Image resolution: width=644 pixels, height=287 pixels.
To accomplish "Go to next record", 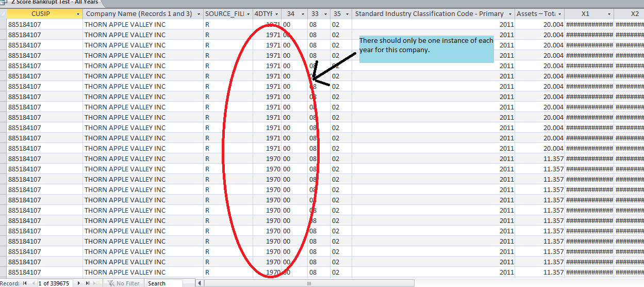I will click(x=79, y=283).
